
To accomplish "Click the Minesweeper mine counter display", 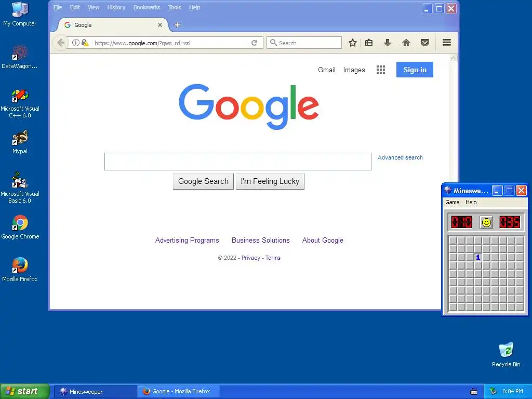I will (461, 222).
